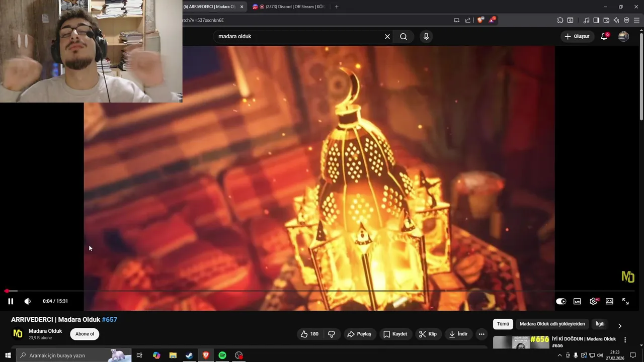Image resolution: width=644 pixels, height=362 pixels.
Task: Pause the video playback
Action: click(x=11, y=301)
